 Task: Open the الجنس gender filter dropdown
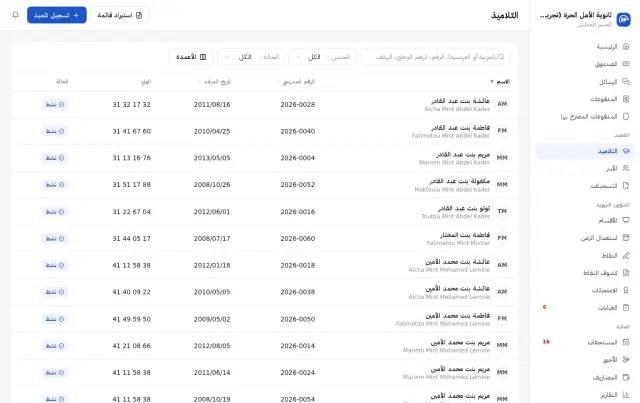[x=322, y=57]
